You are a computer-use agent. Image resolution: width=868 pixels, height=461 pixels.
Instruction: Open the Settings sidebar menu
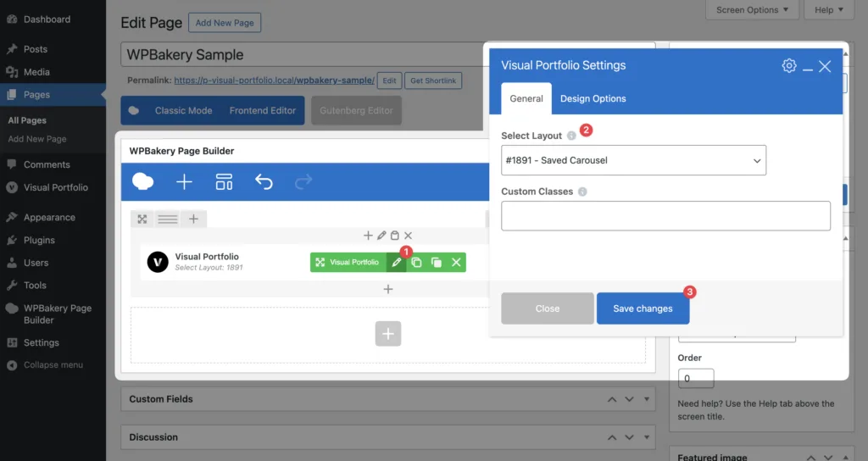[41, 342]
